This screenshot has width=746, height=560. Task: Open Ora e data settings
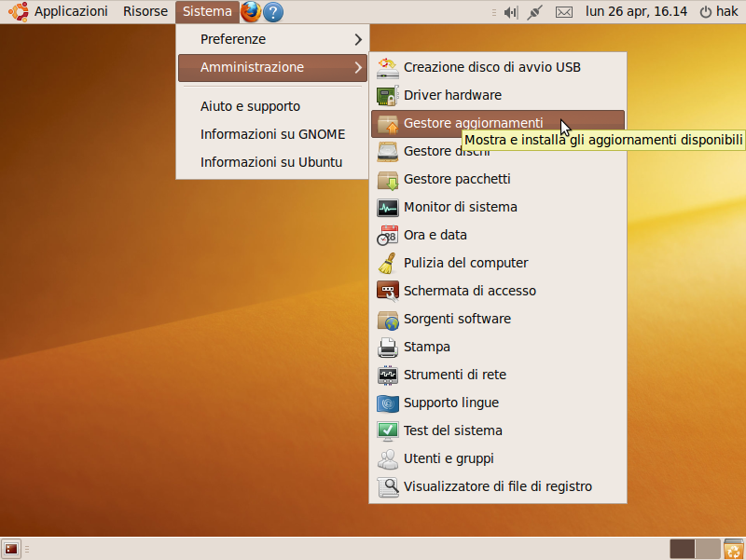pos(498,236)
